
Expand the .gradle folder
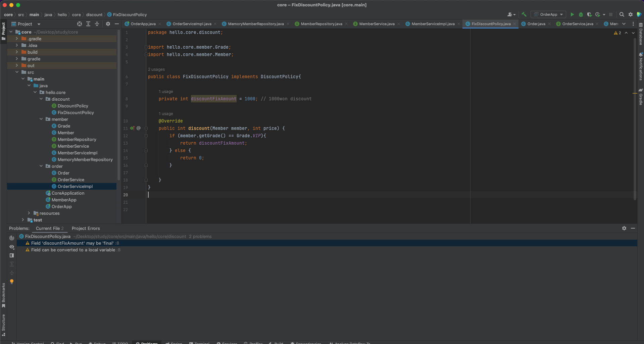point(17,39)
